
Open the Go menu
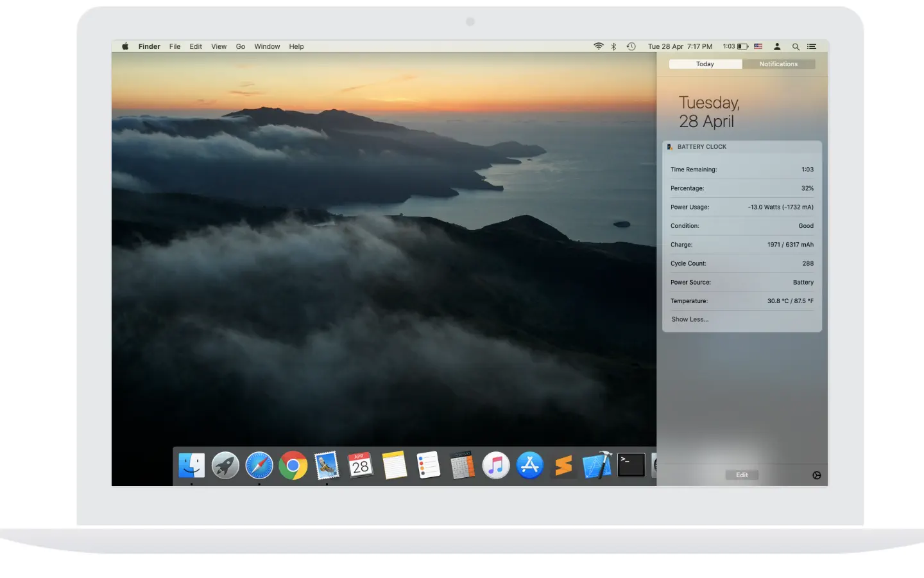pos(241,46)
